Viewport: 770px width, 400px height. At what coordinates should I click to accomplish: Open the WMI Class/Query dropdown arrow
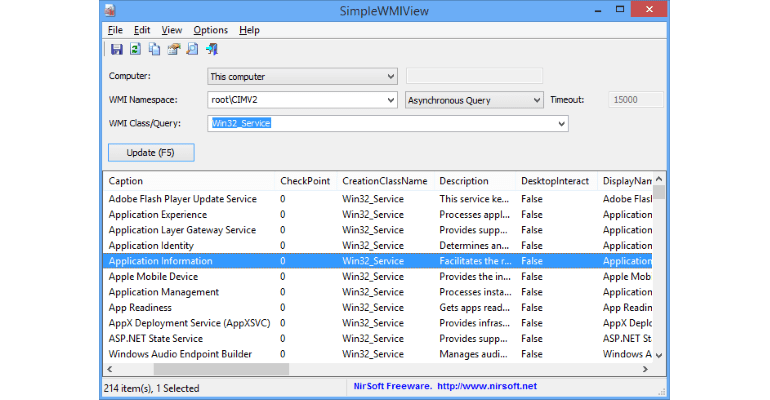[561, 123]
